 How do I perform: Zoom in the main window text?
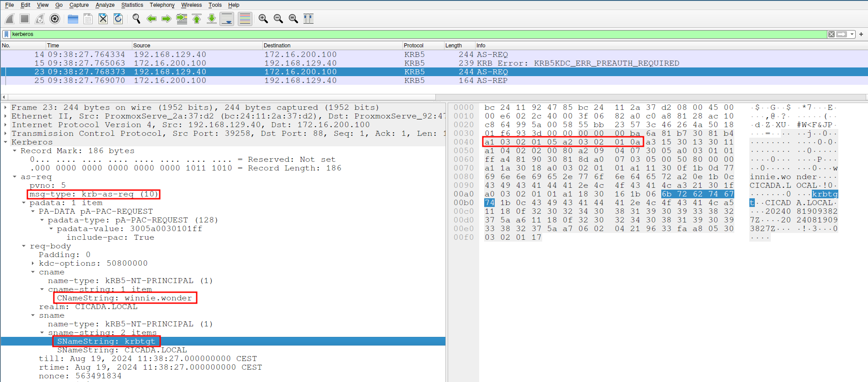[263, 19]
